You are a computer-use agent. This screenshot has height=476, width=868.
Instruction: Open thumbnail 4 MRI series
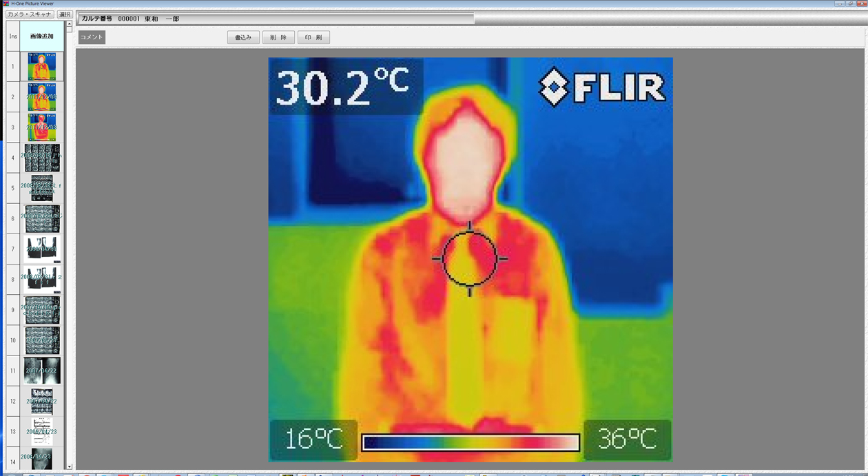click(42, 158)
